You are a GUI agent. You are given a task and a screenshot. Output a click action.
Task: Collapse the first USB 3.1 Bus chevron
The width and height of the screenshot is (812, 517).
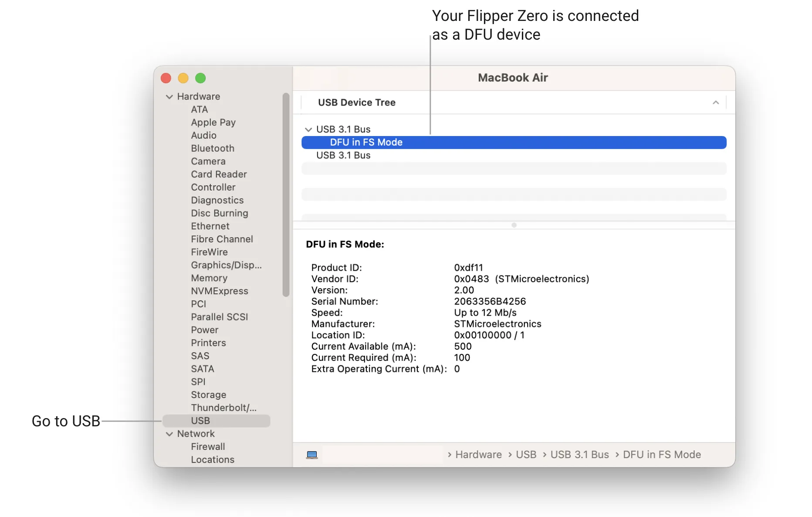coord(308,129)
